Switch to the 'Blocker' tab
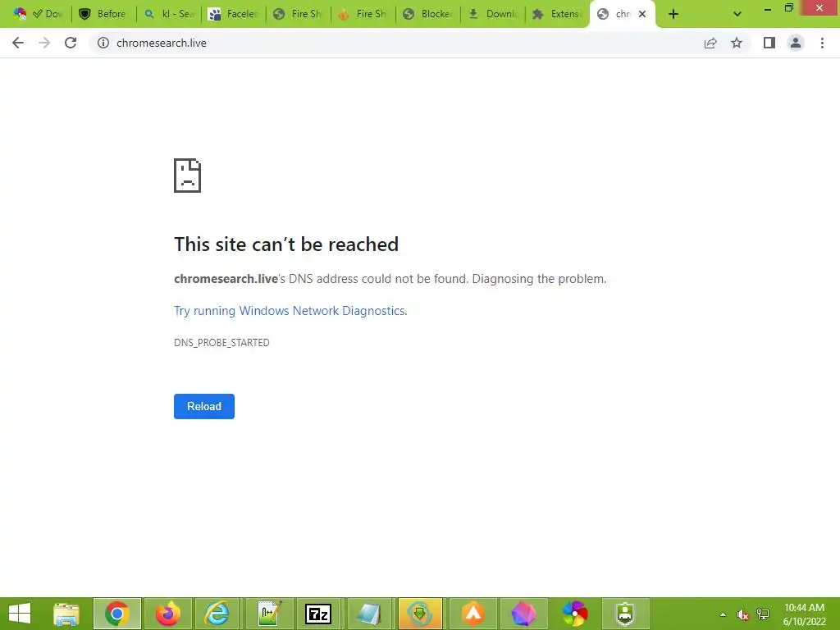The image size is (840, 630). click(x=428, y=14)
